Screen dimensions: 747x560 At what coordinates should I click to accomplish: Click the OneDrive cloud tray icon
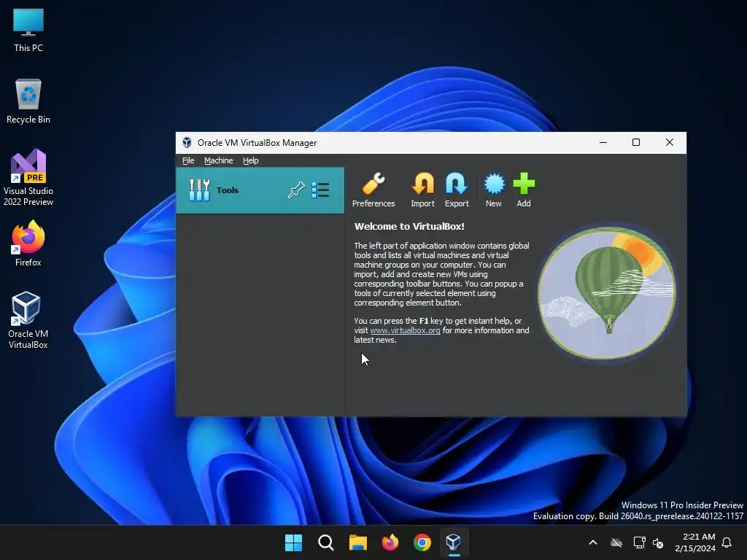[616, 542]
